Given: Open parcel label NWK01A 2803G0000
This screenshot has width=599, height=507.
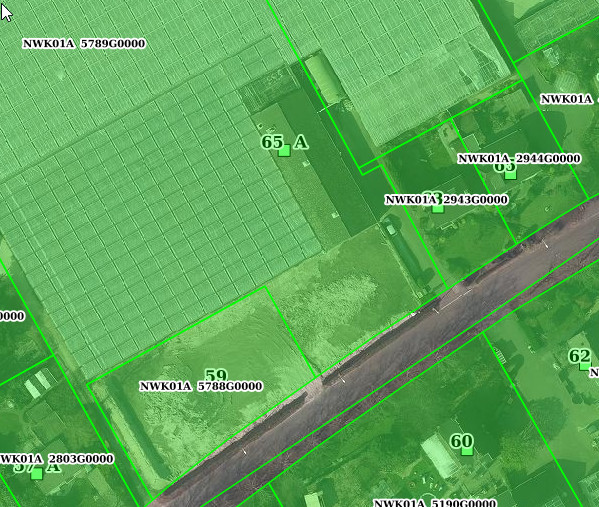Looking at the screenshot, I should click(x=57, y=458).
